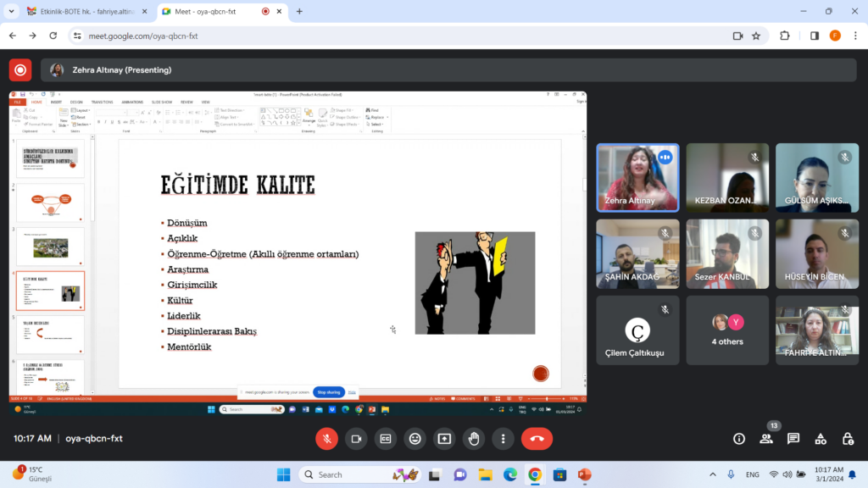This screenshot has height=488, width=868.
Task: Open the activities panel icon
Action: 821,438
